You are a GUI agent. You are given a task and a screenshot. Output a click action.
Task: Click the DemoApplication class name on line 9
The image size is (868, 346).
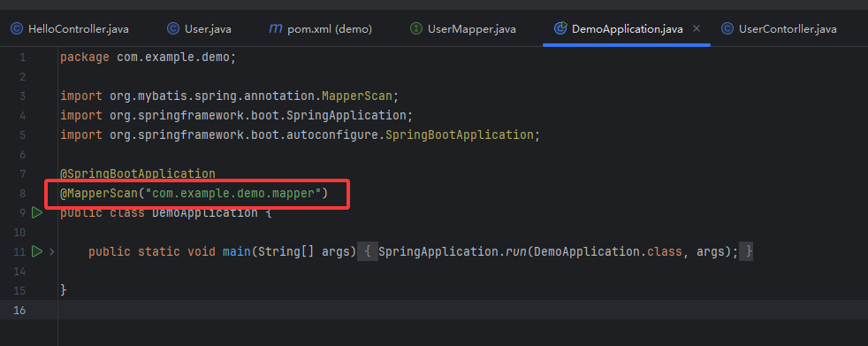(x=205, y=212)
